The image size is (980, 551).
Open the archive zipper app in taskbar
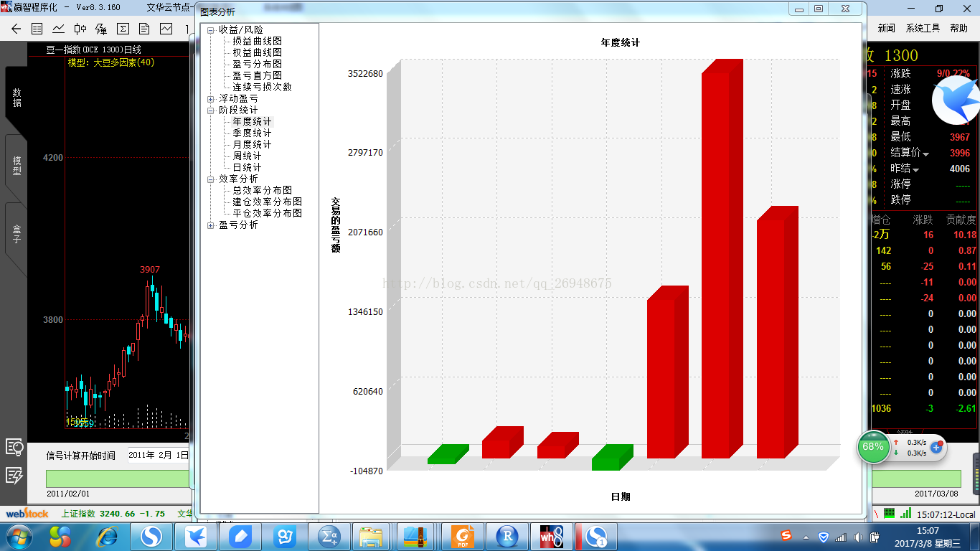pyautogui.click(x=415, y=537)
